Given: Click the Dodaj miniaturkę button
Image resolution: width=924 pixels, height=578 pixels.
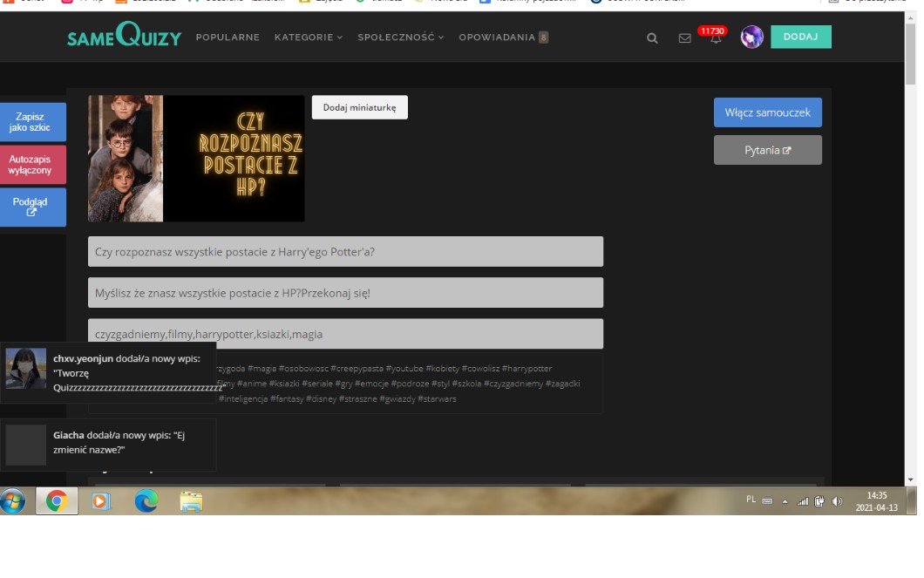Looking at the screenshot, I should click(359, 107).
